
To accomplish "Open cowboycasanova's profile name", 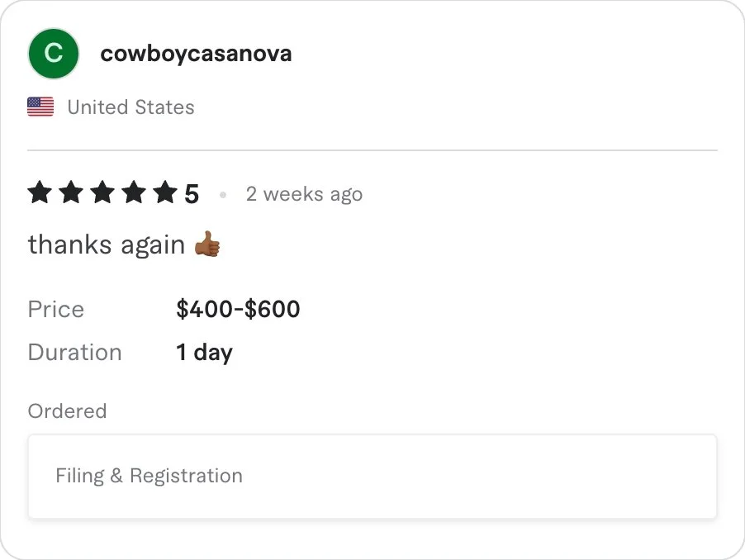I will (x=196, y=54).
